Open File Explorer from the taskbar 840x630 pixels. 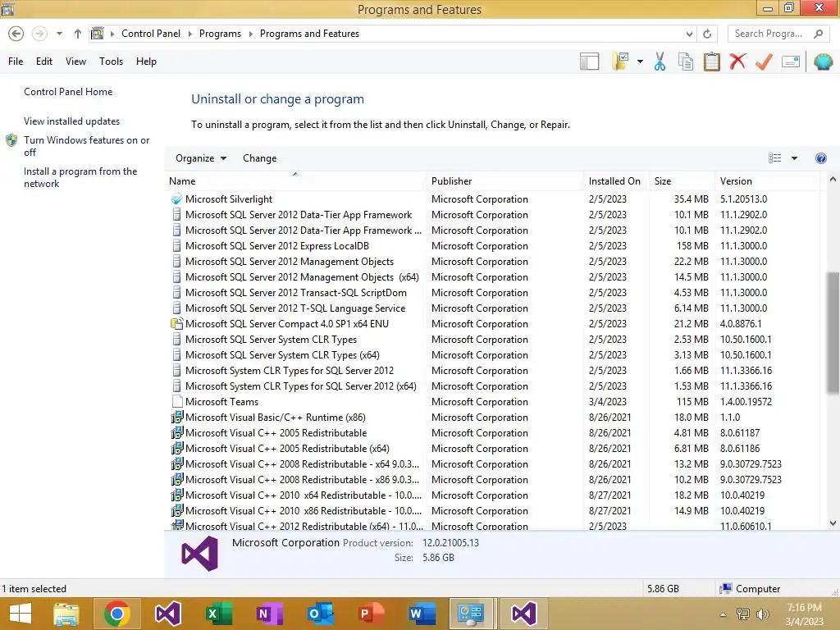[x=66, y=614]
